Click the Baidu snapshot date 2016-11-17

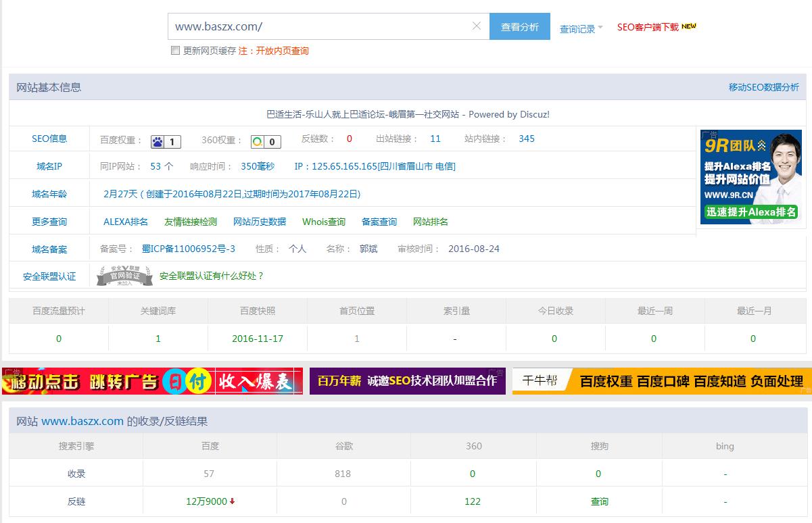258,339
